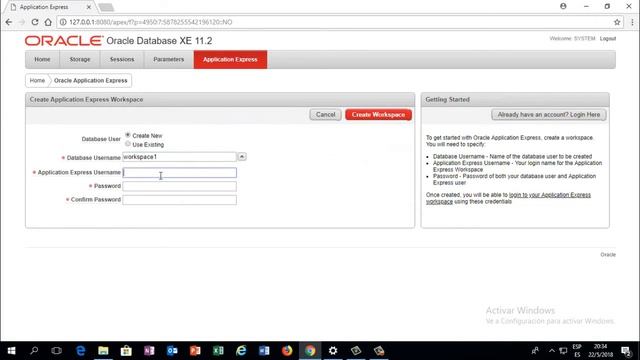Open the Home tab
The height and width of the screenshot is (360, 640).
pos(42,60)
